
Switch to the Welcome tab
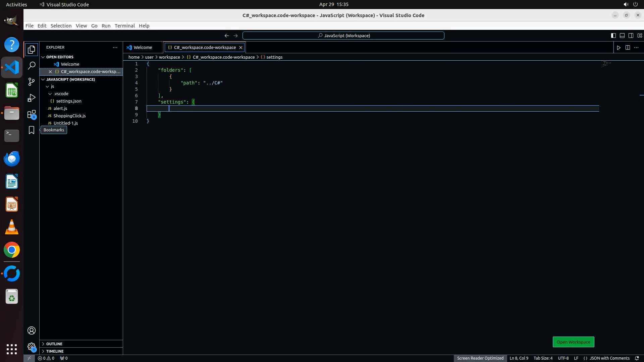click(x=143, y=48)
